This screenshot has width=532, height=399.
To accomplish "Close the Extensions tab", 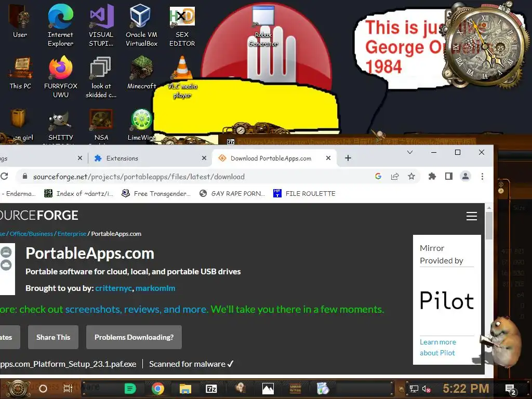I will coord(204,158).
